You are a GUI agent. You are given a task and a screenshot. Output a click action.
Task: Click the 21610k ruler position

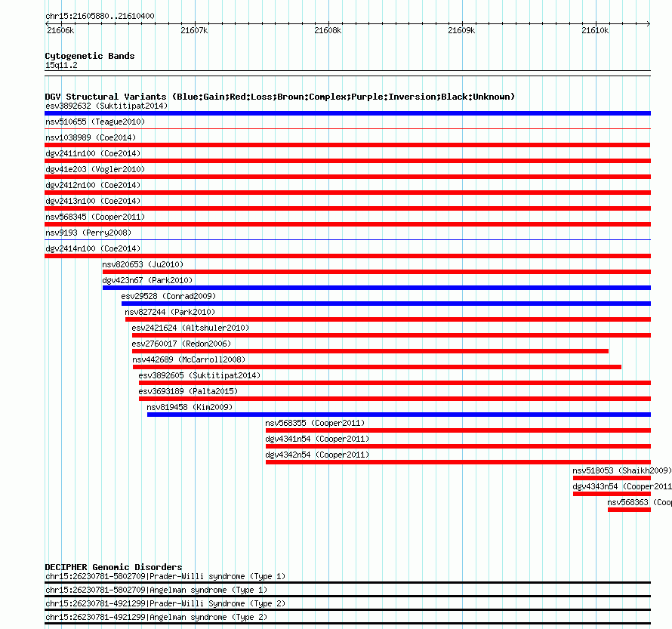[x=595, y=30]
